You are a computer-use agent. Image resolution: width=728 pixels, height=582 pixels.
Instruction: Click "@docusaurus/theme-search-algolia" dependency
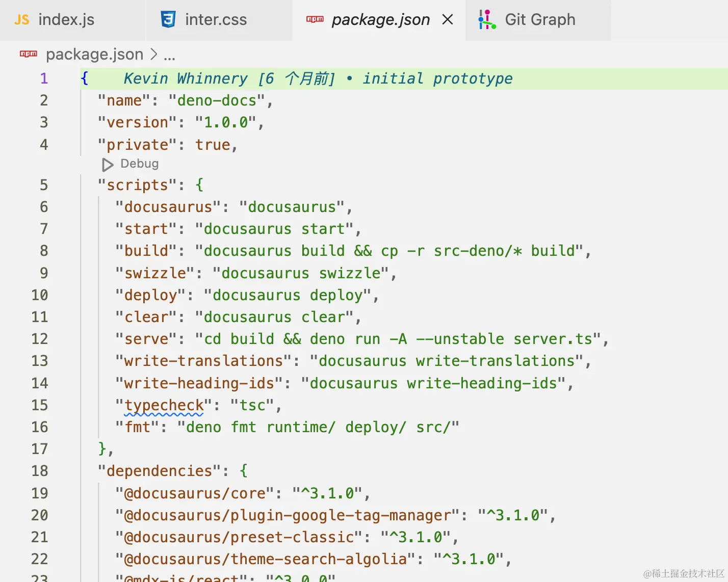point(266,559)
